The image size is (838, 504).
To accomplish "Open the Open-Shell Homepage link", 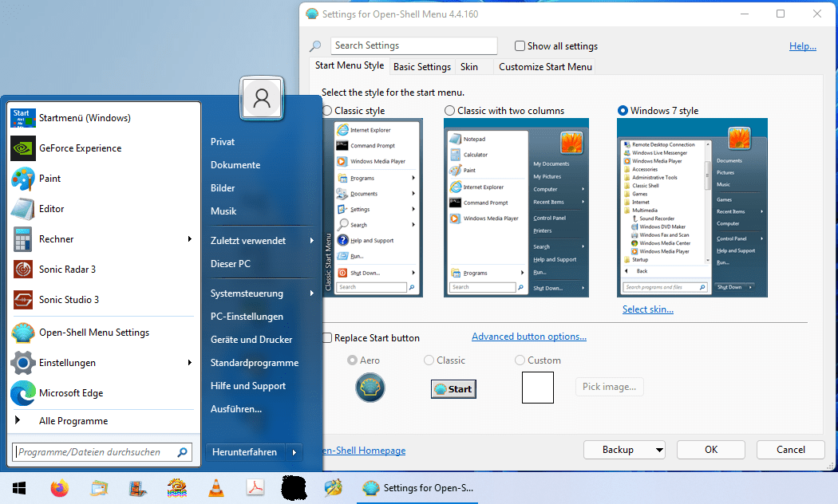I will pos(365,451).
